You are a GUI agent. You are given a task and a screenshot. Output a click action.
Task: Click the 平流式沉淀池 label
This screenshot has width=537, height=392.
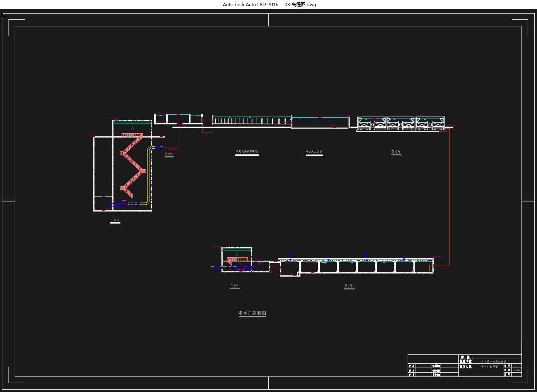(x=314, y=152)
